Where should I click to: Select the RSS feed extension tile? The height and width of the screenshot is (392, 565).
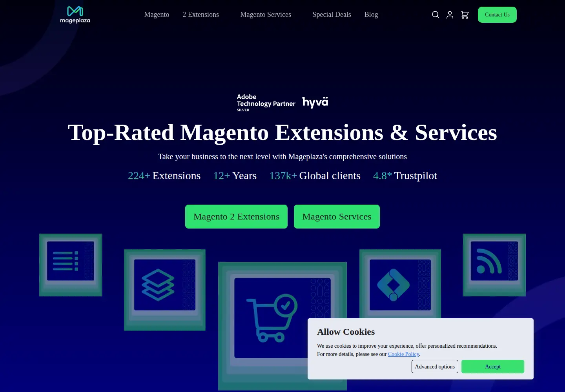pyautogui.click(x=494, y=265)
